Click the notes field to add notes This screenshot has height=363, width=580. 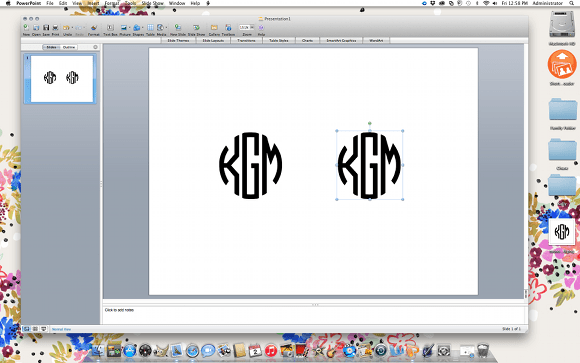coord(314,315)
